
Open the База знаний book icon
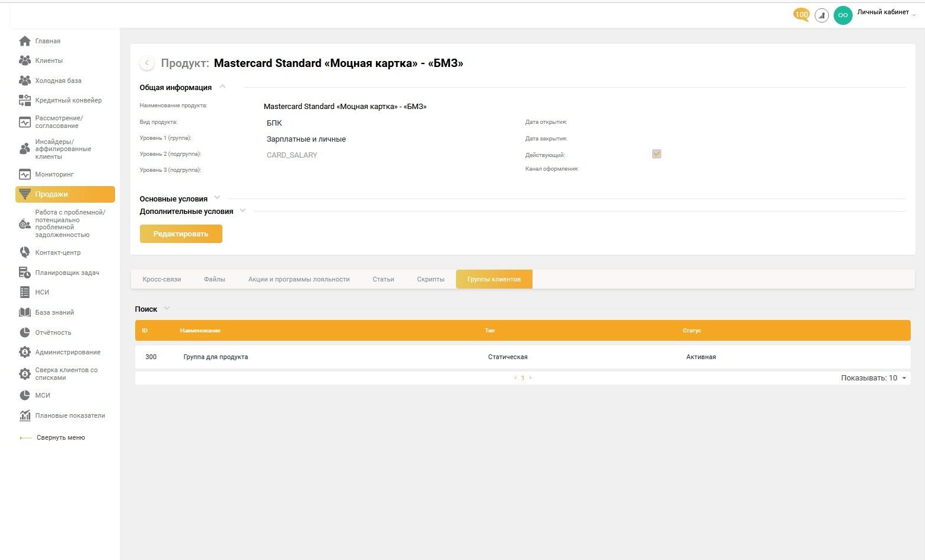25,312
